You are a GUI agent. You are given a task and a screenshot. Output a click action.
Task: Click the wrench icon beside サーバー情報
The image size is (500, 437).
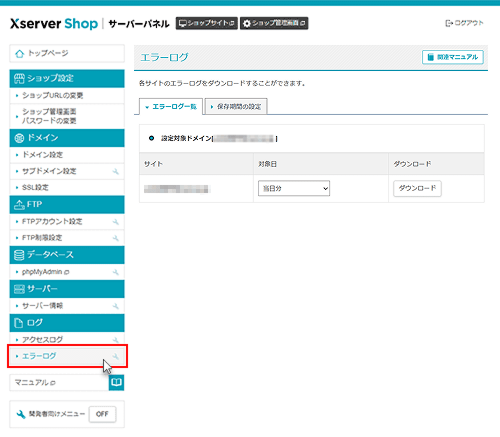click(x=116, y=306)
